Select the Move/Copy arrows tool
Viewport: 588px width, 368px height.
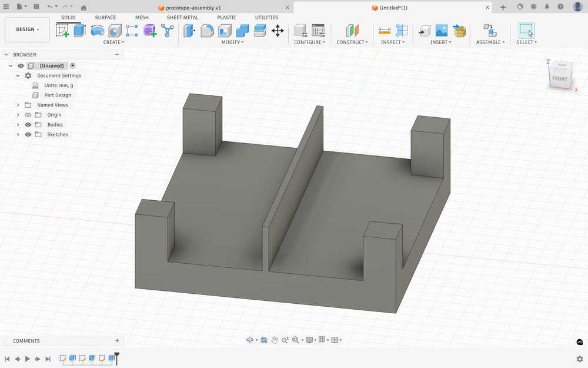(x=278, y=31)
